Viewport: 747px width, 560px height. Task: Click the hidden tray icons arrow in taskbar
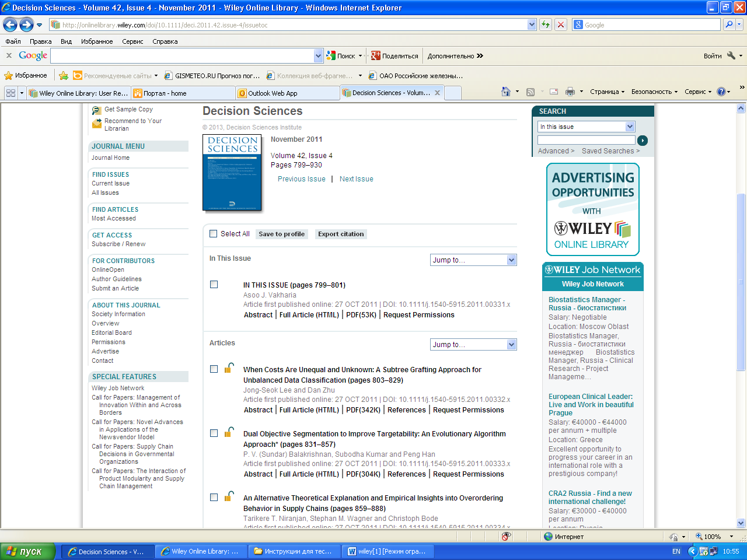[x=693, y=551]
